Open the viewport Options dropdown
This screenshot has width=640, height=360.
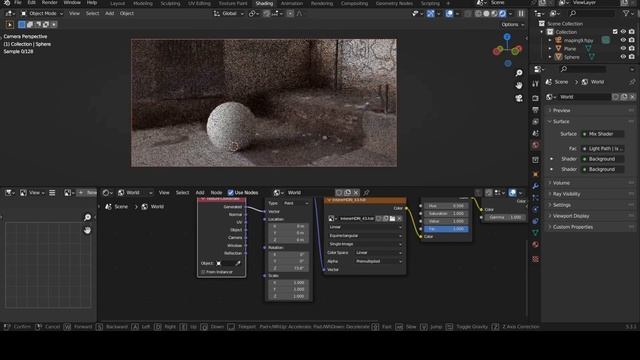pos(512,24)
